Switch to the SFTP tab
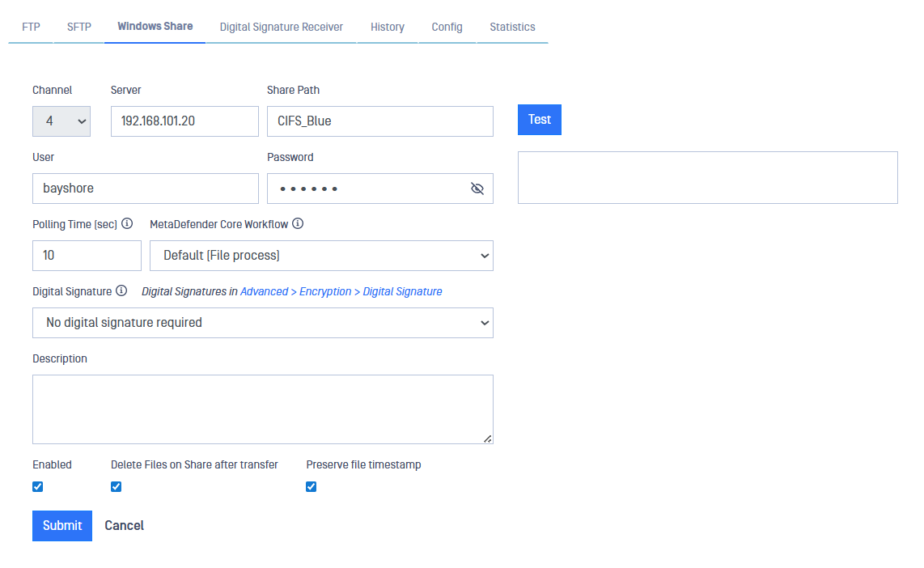 point(79,27)
